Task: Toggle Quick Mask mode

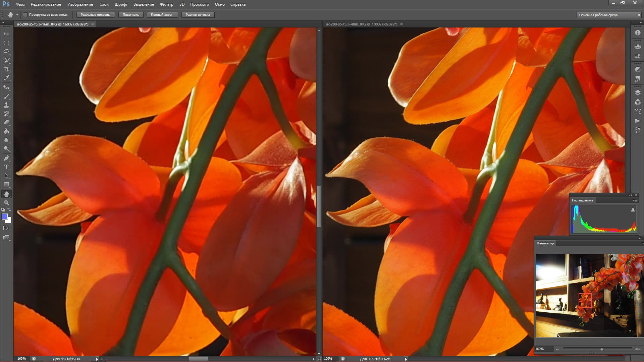Action: tap(6, 228)
